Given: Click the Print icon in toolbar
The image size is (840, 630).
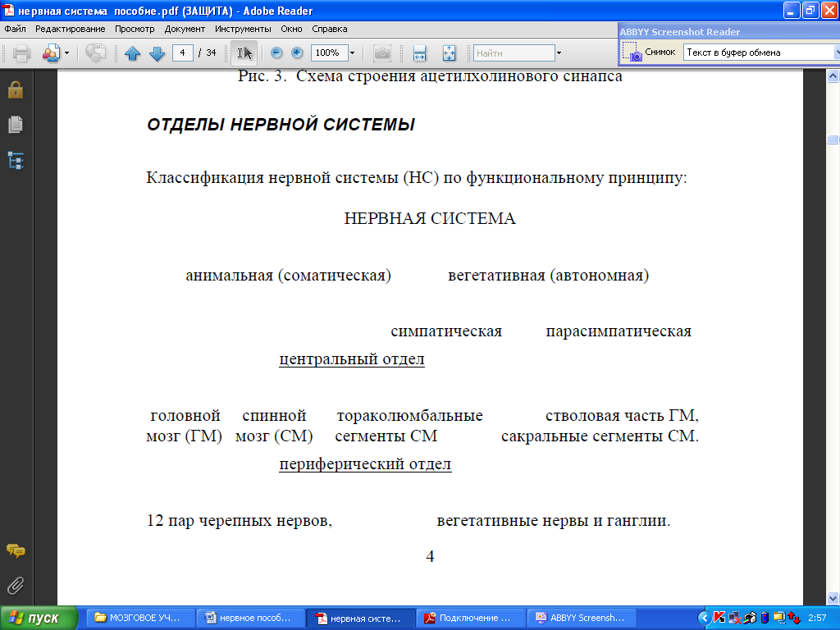Looking at the screenshot, I should [21, 53].
